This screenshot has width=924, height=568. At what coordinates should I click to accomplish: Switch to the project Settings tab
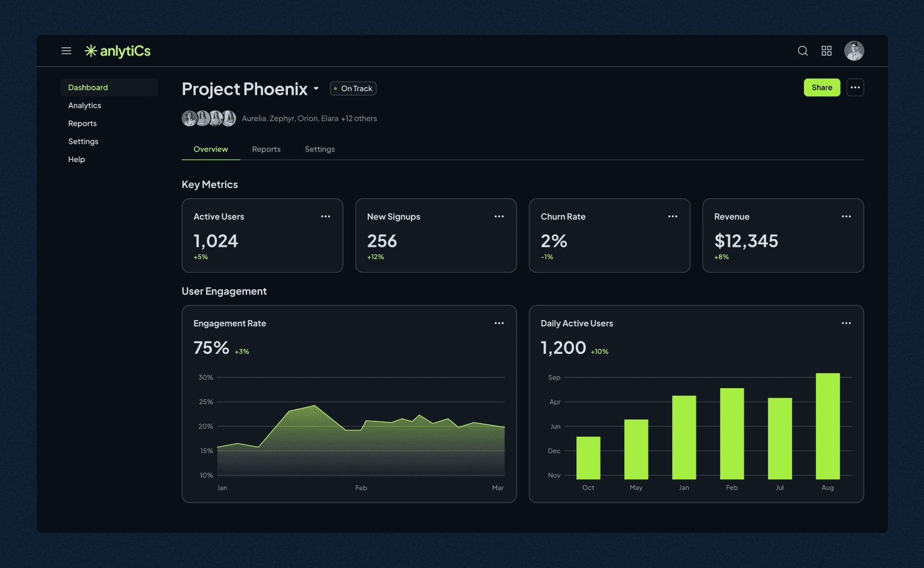click(320, 149)
